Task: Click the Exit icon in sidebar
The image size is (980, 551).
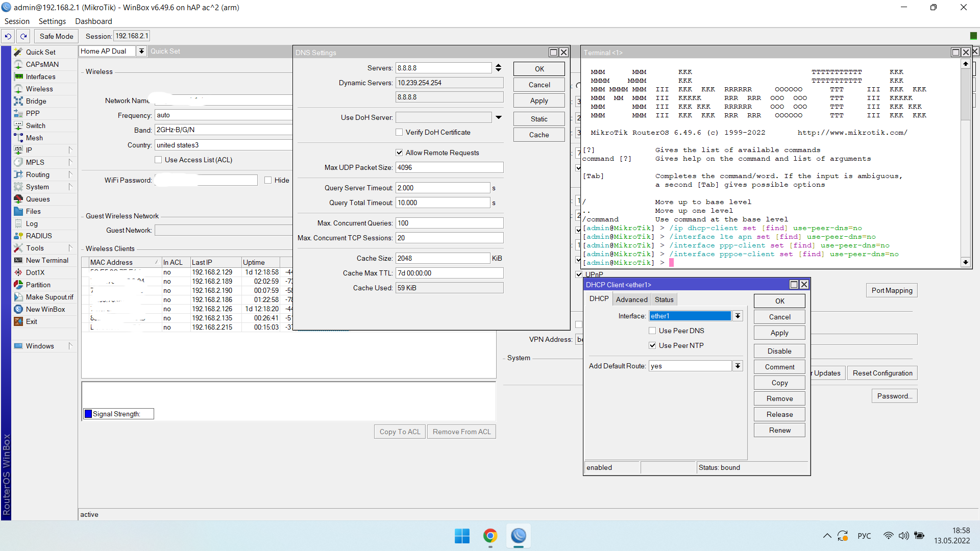Action: tap(18, 321)
